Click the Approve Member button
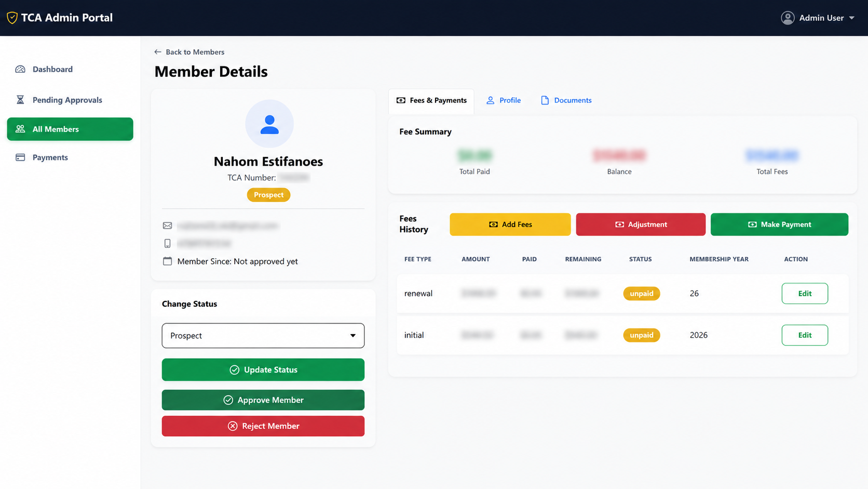This screenshot has width=868, height=489. pyautogui.click(x=263, y=400)
